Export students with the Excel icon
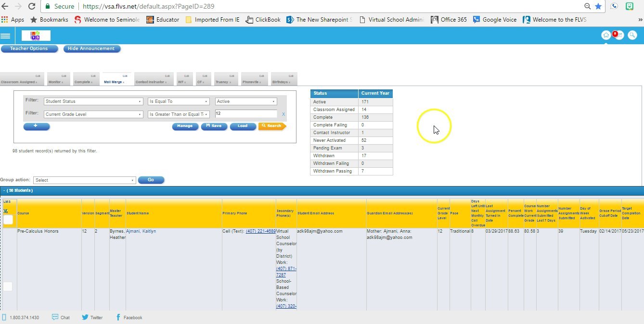Image resolution: width=644 pixels, height=324 pixels. [x=6, y=211]
